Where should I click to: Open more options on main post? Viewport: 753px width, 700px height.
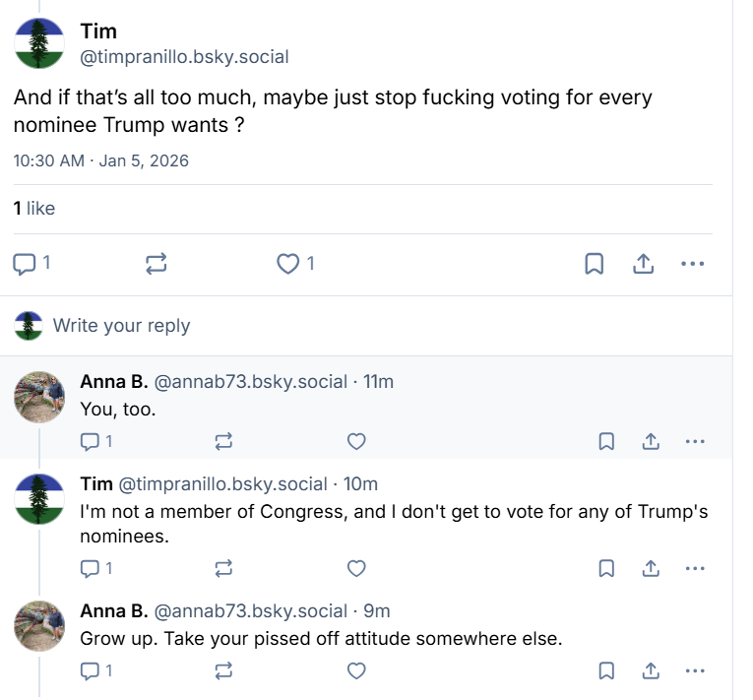[692, 264]
